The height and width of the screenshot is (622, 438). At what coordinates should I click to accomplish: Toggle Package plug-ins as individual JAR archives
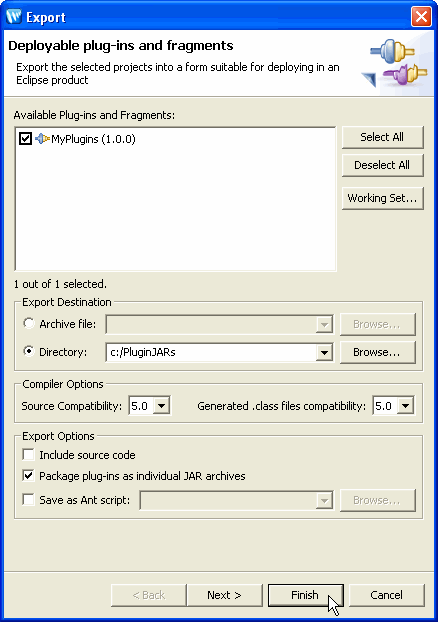click(x=28, y=476)
